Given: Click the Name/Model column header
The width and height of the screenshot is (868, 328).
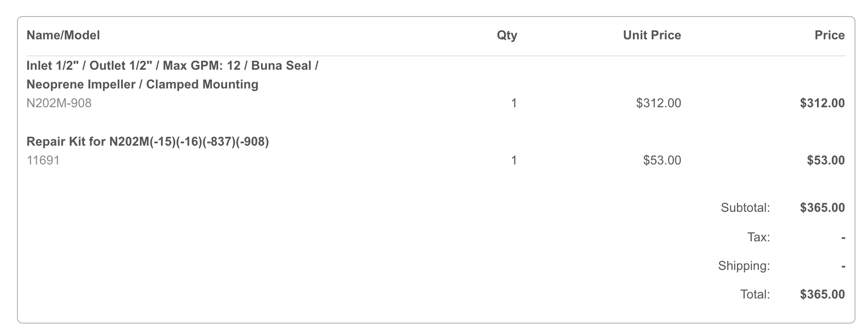Looking at the screenshot, I should [63, 35].
